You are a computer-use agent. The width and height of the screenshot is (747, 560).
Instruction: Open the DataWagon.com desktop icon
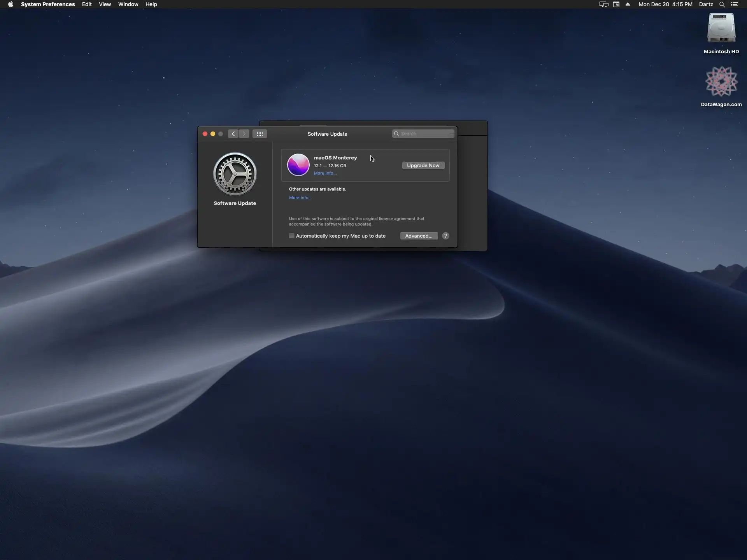coord(721,82)
